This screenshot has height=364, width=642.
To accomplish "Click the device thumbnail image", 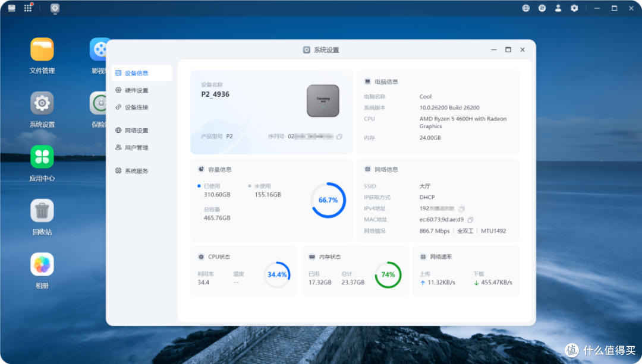I will (x=323, y=100).
